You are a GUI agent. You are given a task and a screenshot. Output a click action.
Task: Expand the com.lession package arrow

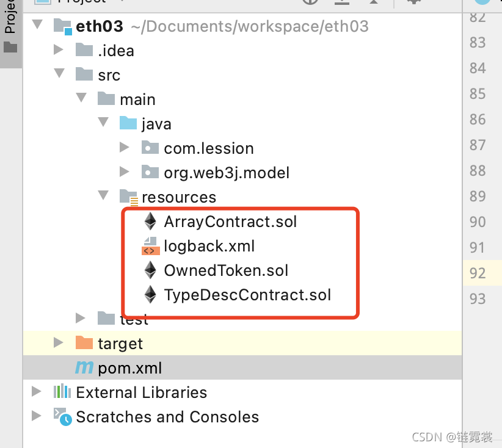coord(124,147)
